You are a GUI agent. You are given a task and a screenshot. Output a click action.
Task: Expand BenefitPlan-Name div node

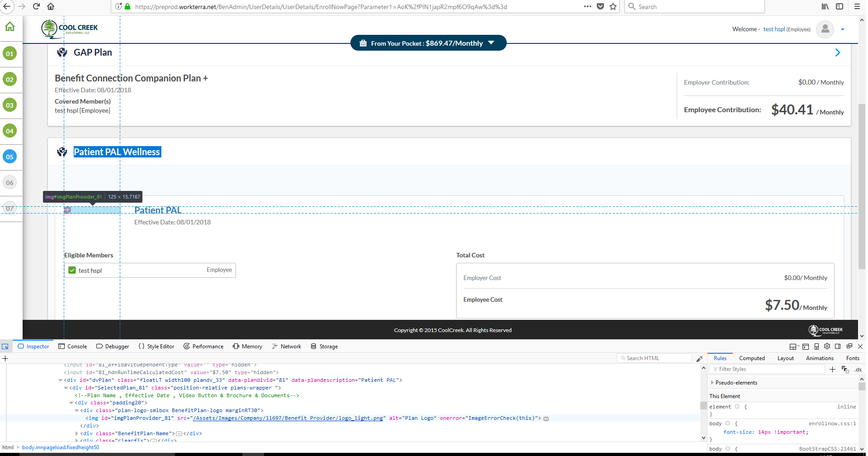tap(76, 433)
